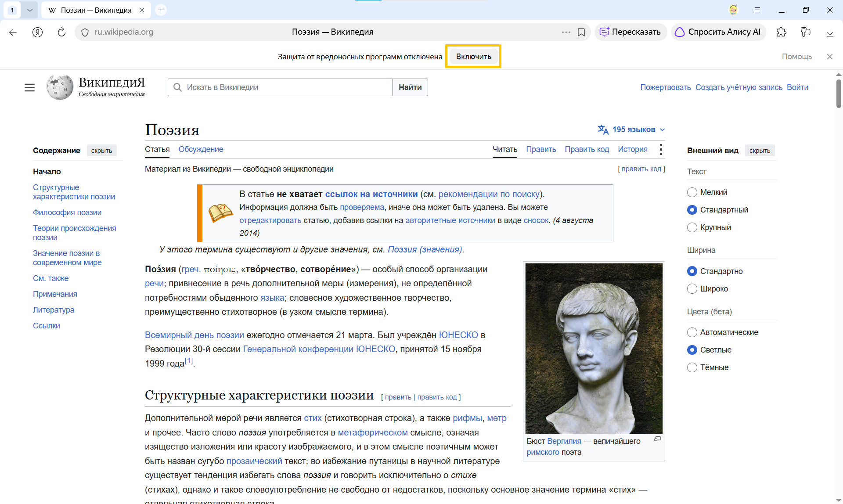
Task: Click the top править код bracket link
Action: [641, 169]
